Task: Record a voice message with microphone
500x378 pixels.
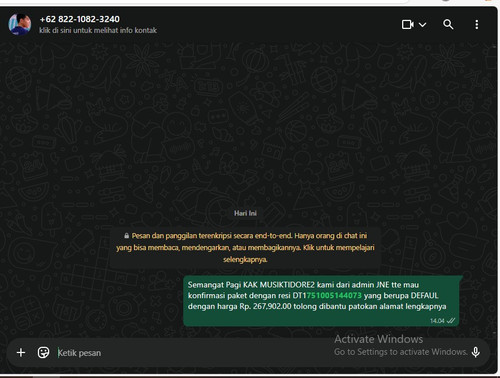Action: click(x=476, y=352)
